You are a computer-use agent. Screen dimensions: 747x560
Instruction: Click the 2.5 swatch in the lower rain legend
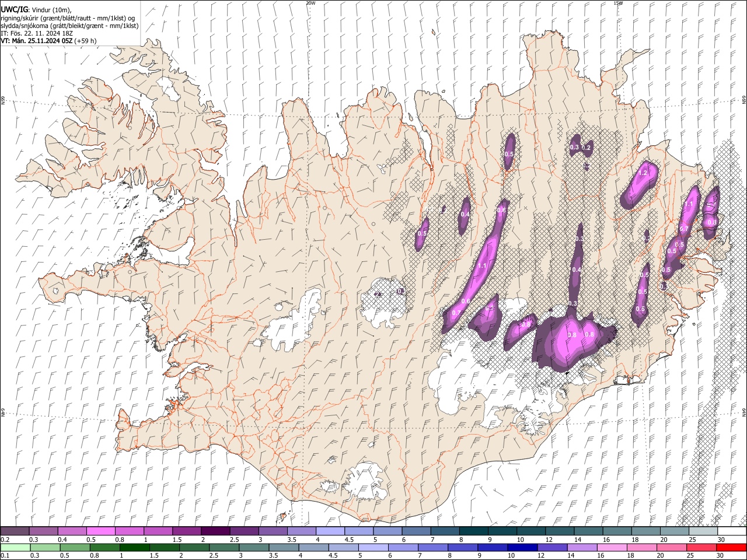224,547
